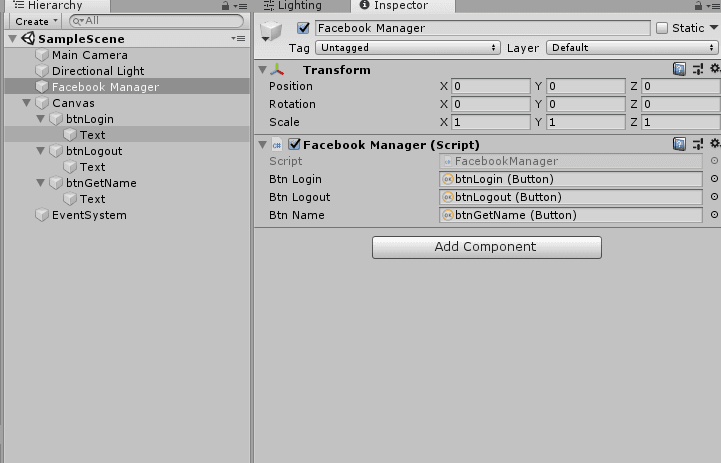
Task: Click the GameObject name field
Action: [x=483, y=28]
